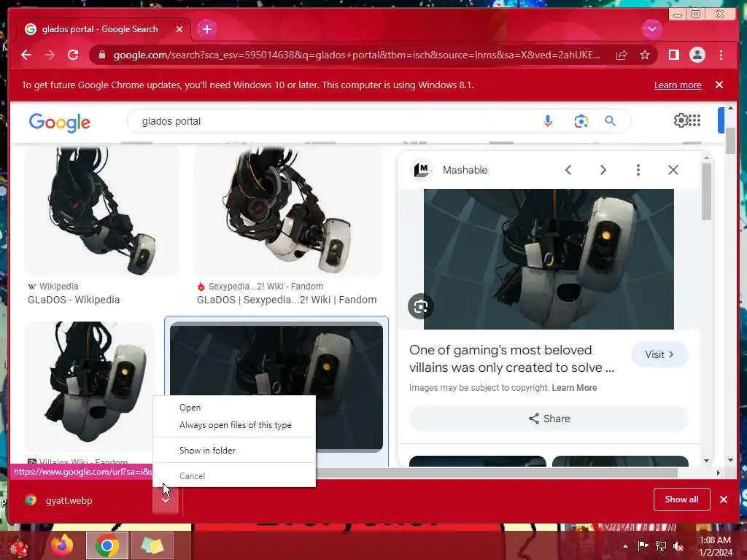Click the Lens search icon on preview image
747x560 pixels.
(x=421, y=307)
